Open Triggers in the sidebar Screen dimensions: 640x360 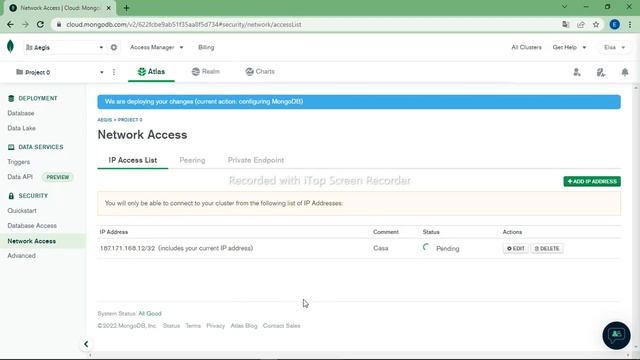tap(19, 162)
